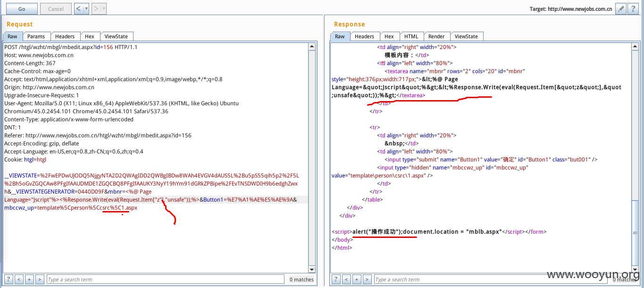The height and width of the screenshot is (288, 644).
Task: Click the response pane scroll up arrow
Action: (x=635, y=47)
